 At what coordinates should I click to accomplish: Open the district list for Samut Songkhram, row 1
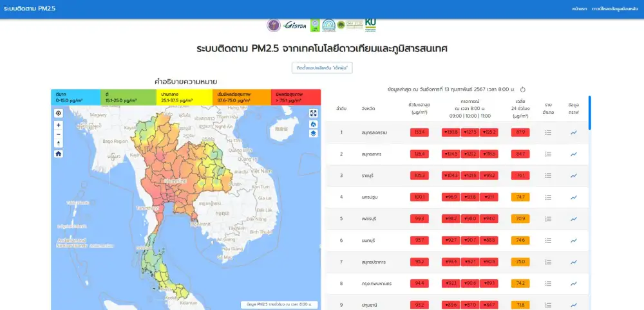click(x=548, y=132)
